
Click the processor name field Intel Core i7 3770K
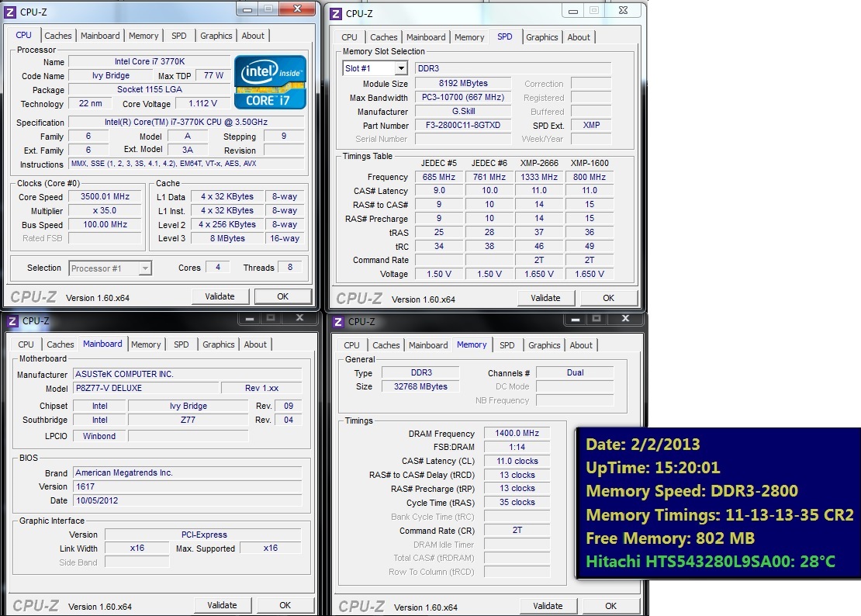tap(150, 61)
